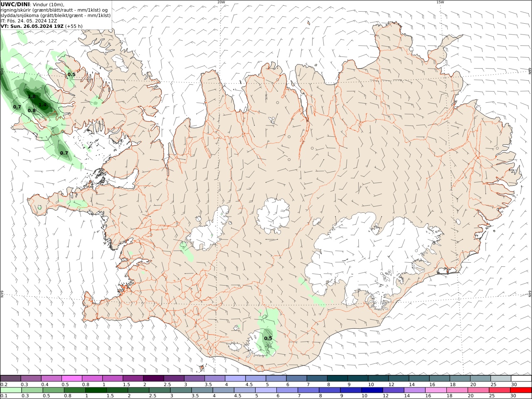532x399 pixels.
Task: Click the 'slydda/snjókoma' legend description line
Action: (55, 15)
